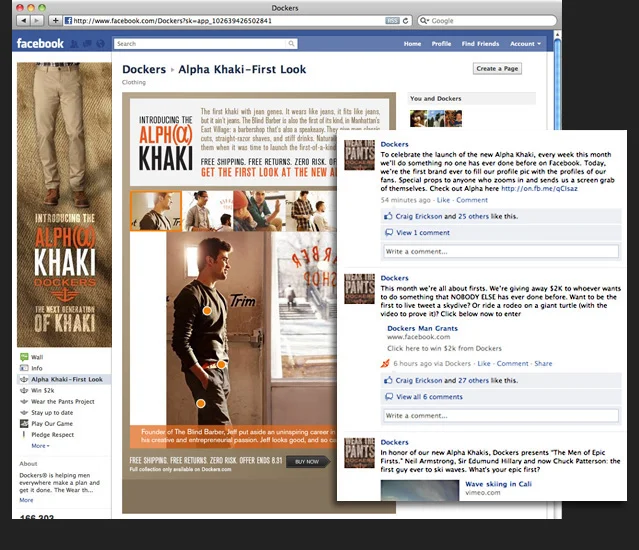Click Write a comment under 27 others post
The image size is (639, 550).
(x=501, y=416)
